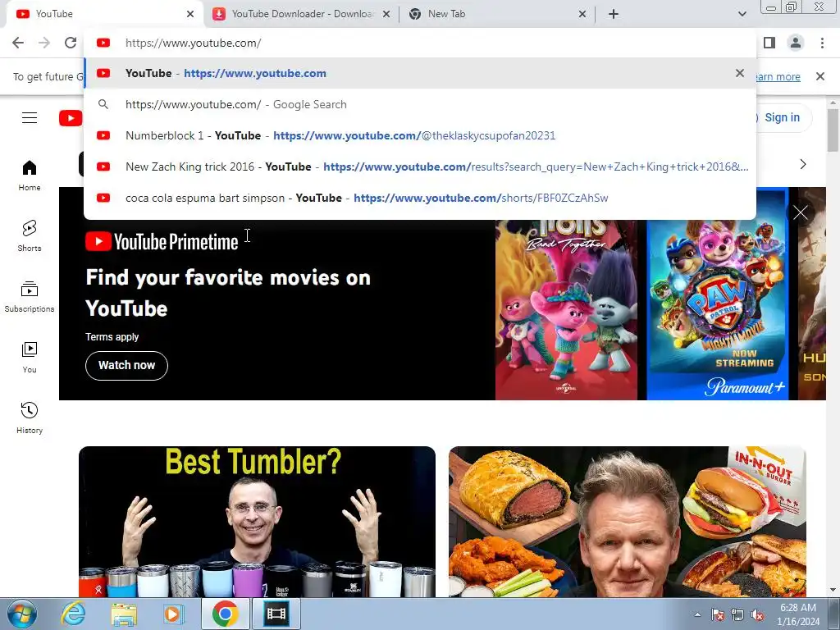840x630 pixels.
Task: Show next category chips with right chevron
Action: [x=802, y=164]
